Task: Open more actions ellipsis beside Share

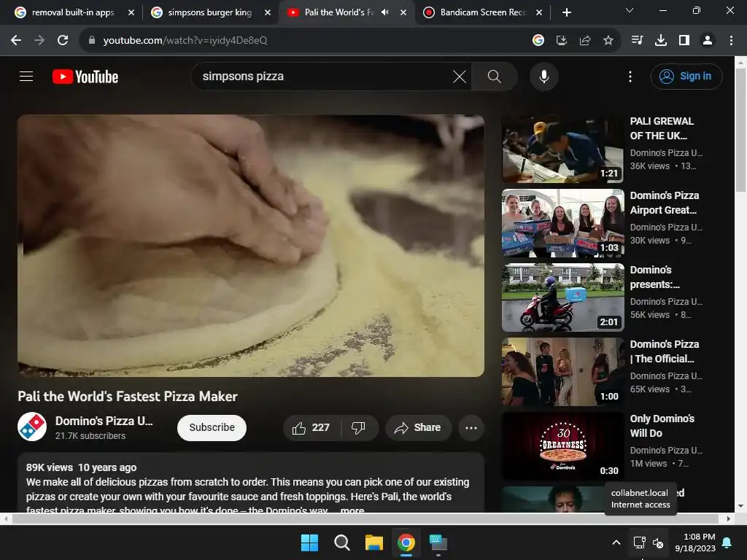Action: click(x=471, y=427)
